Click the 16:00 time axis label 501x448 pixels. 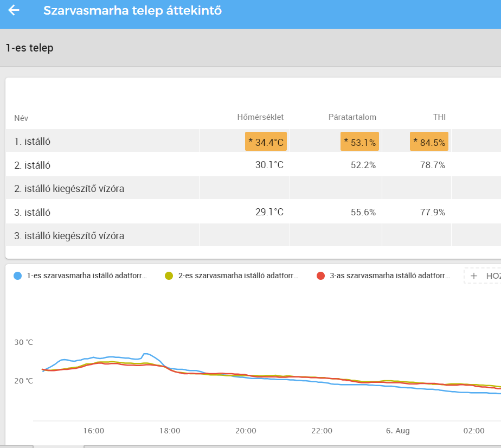coord(94,431)
